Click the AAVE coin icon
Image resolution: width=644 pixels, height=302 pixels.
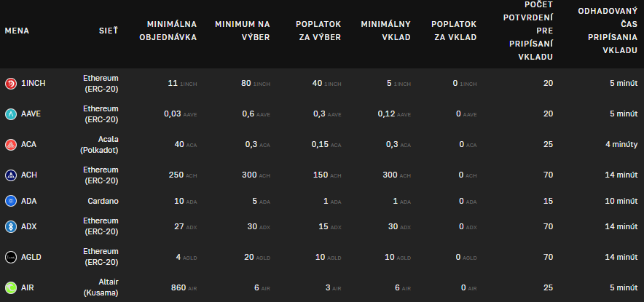pos(11,114)
